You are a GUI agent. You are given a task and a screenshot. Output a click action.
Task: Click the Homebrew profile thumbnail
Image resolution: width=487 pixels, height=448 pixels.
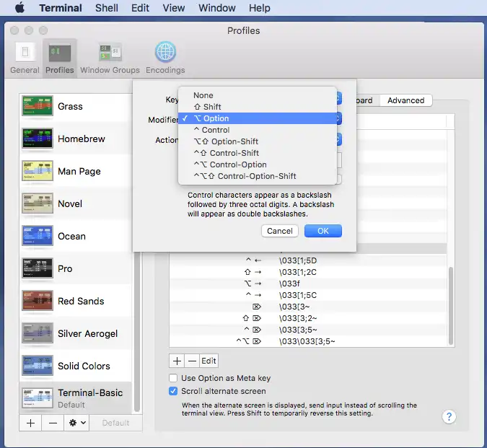click(x=38, y=139)
